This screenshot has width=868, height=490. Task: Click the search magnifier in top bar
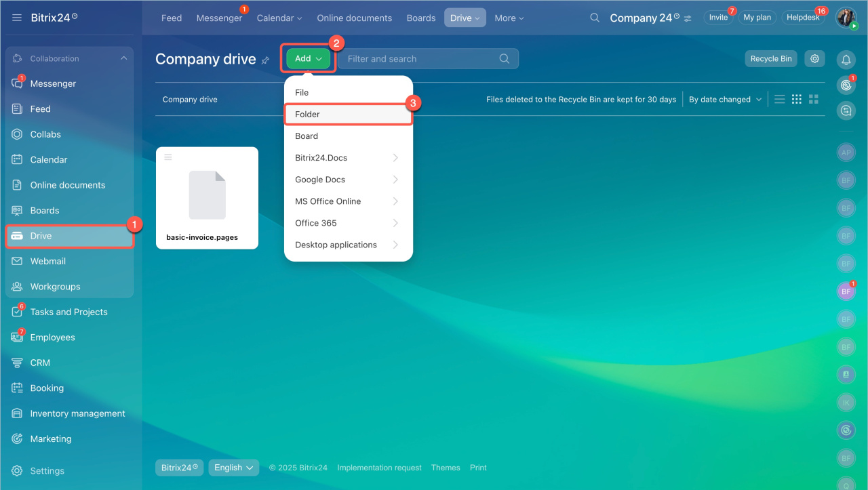click(x=595, y=18)
